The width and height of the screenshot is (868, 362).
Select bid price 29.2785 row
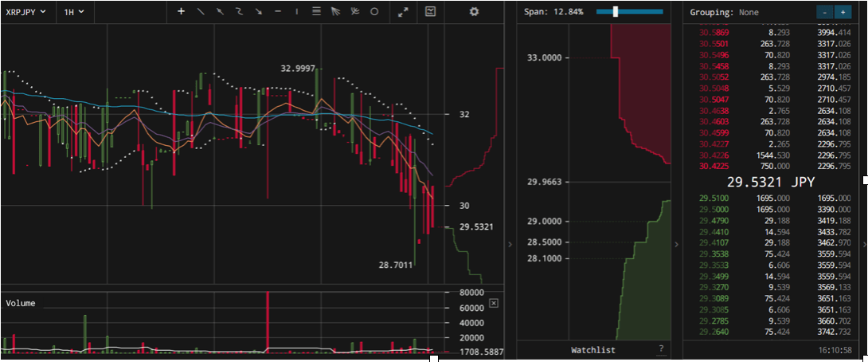(774, 321)
